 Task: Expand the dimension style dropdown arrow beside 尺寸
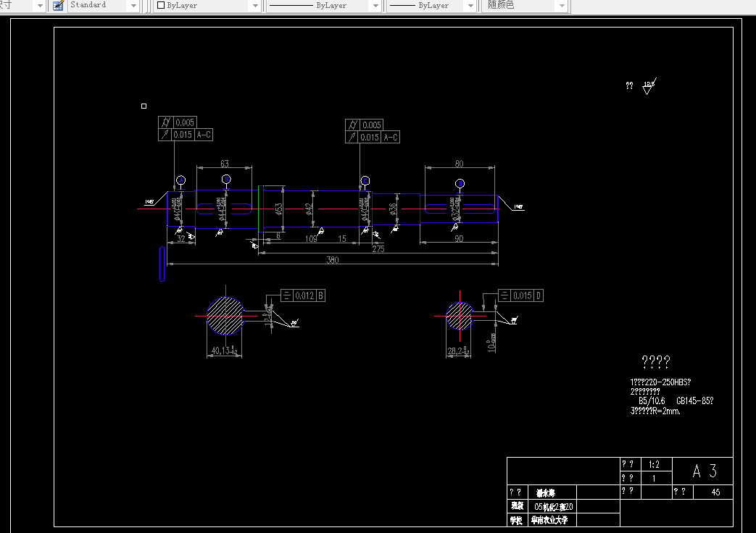click(x=40, y=6)
